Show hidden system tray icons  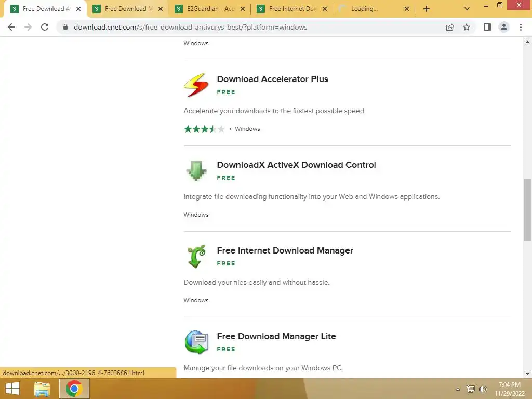coord(458,389)
